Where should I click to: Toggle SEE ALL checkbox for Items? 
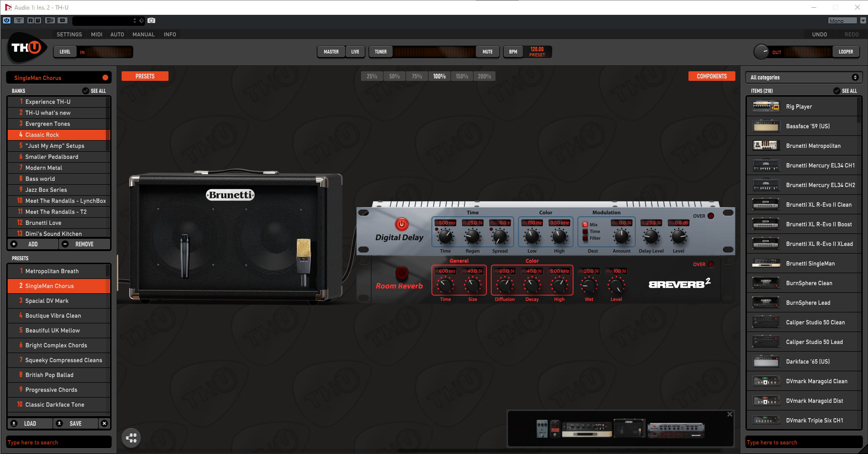(x=836, y=91)
